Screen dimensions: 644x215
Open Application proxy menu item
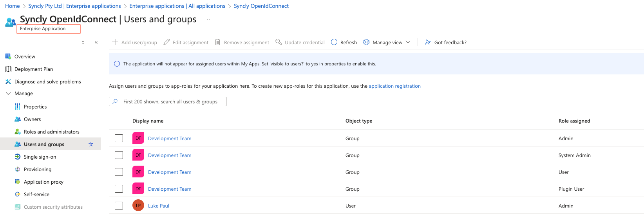click(43, 182)
